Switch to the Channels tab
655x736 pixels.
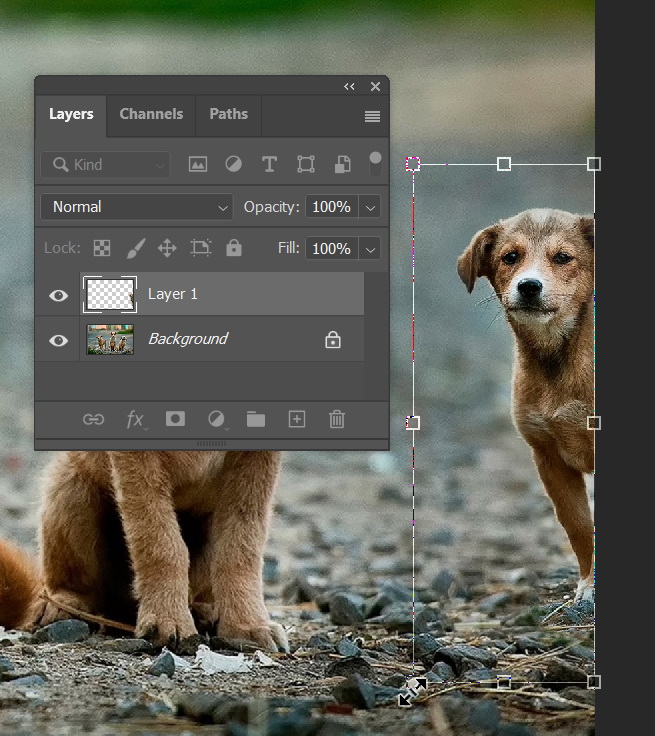(151, 114)
